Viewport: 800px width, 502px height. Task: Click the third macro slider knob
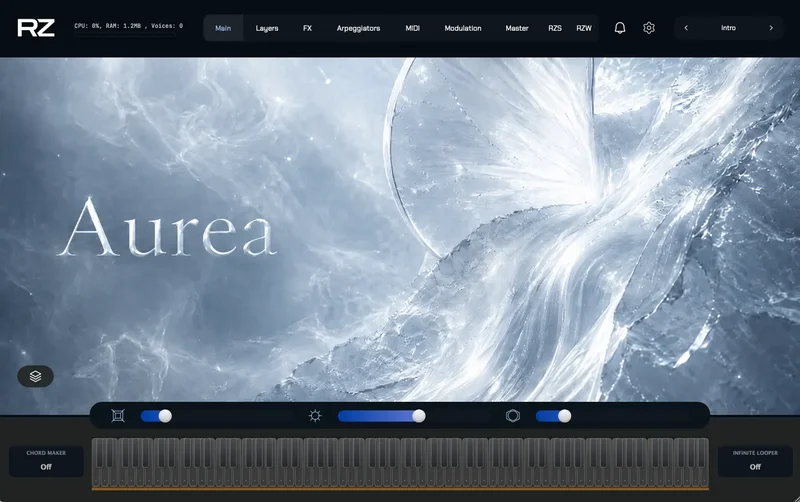(x=564, y=416)
